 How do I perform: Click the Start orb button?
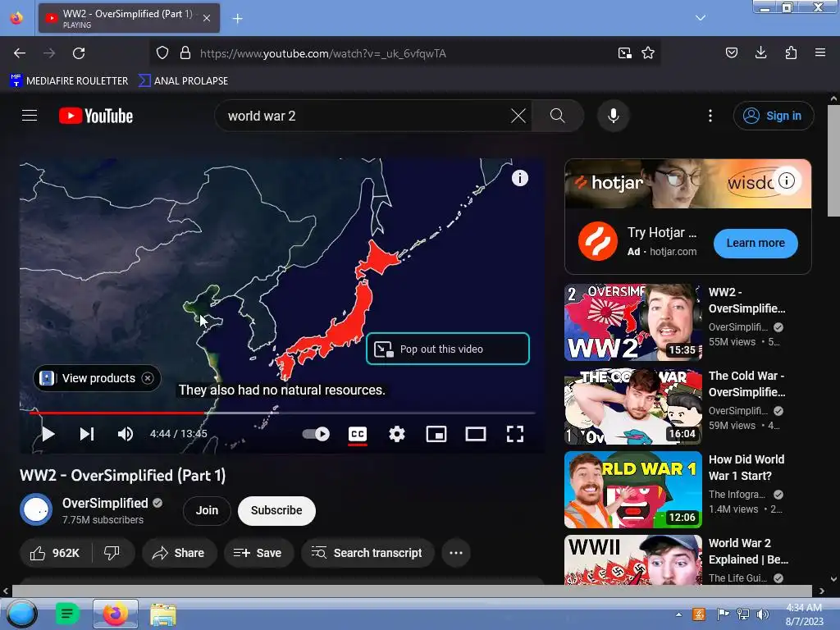[x=21, y=614]
